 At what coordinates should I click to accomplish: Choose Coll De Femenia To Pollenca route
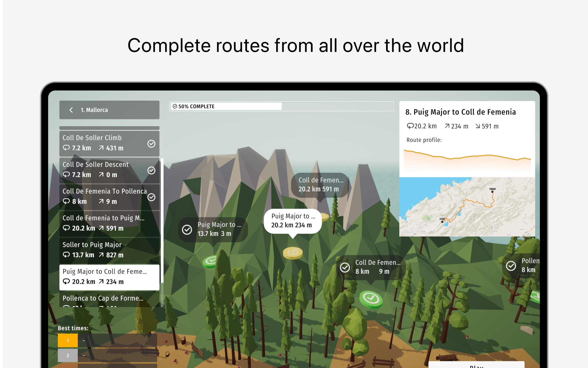coord(109,197)
